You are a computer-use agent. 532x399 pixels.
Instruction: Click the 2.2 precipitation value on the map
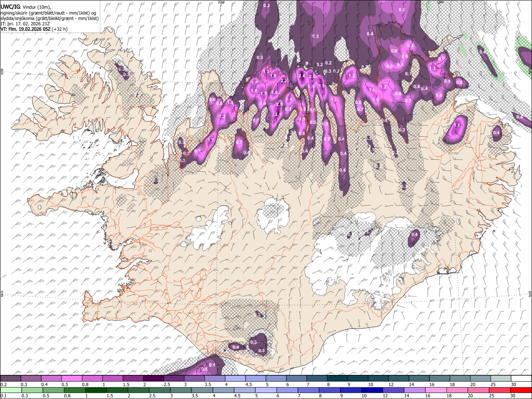pyautogui.click(x=284, y=81)
